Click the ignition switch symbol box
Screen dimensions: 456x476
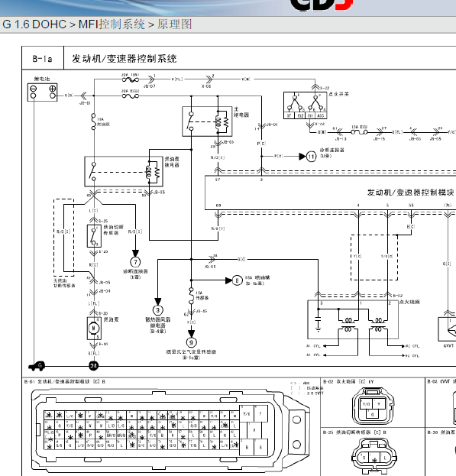pyautogui.click(x=306, y=105)
